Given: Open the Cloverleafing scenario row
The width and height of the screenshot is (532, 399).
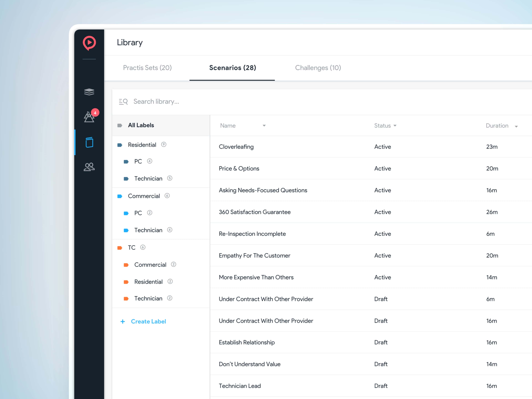Looking at the screenshot, I should (236, 147).
